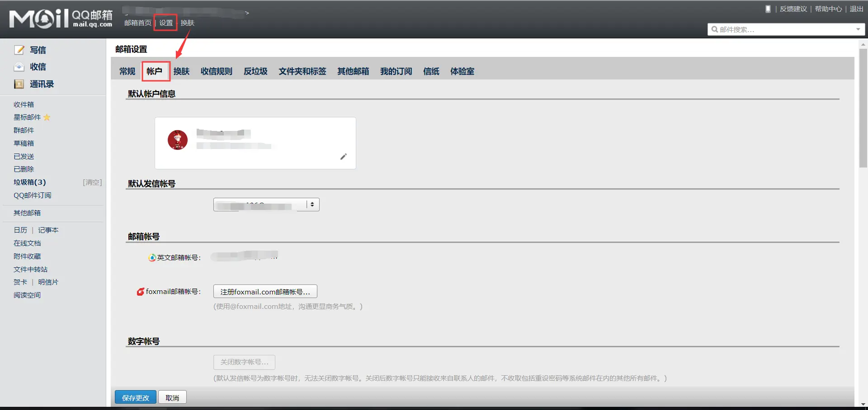868x410 pixels.
Task: Click the 关闭数字帐号 button
Action: 245,362
